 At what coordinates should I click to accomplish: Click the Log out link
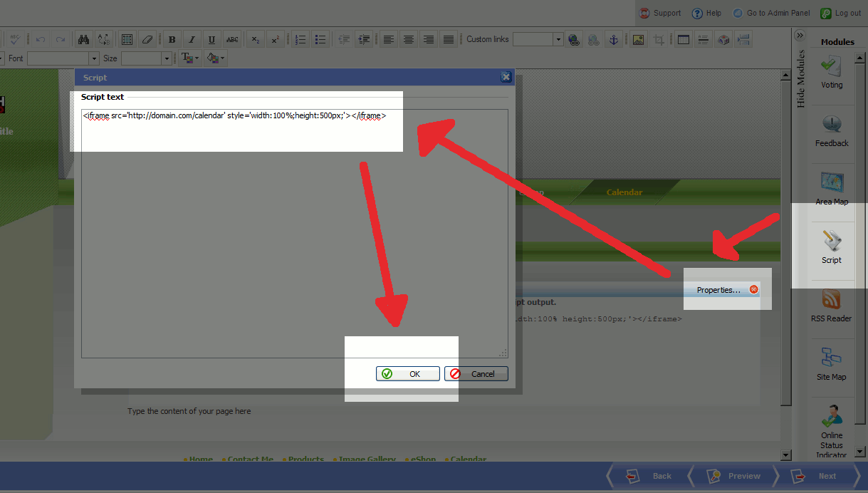pyautogui.click(x=841, y=13)
